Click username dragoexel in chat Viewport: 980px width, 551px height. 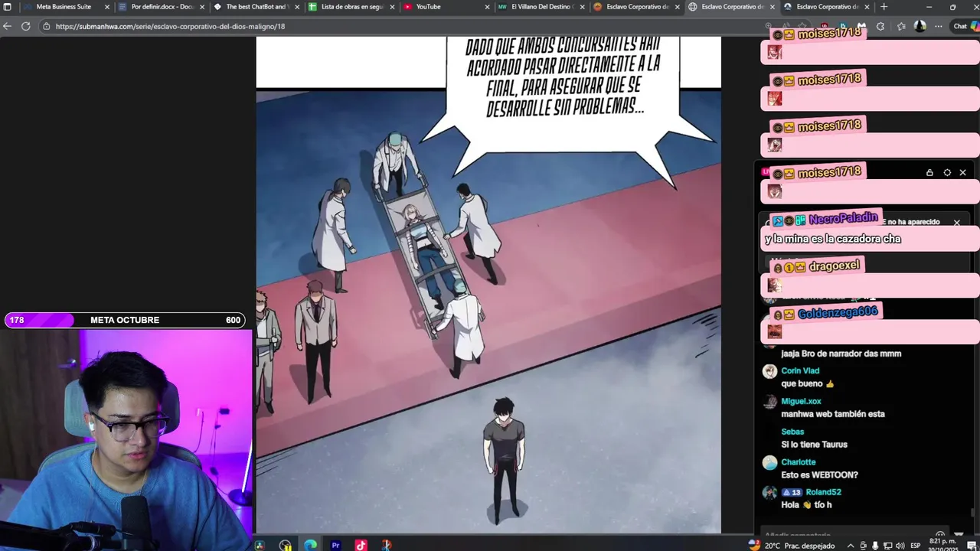834,266
